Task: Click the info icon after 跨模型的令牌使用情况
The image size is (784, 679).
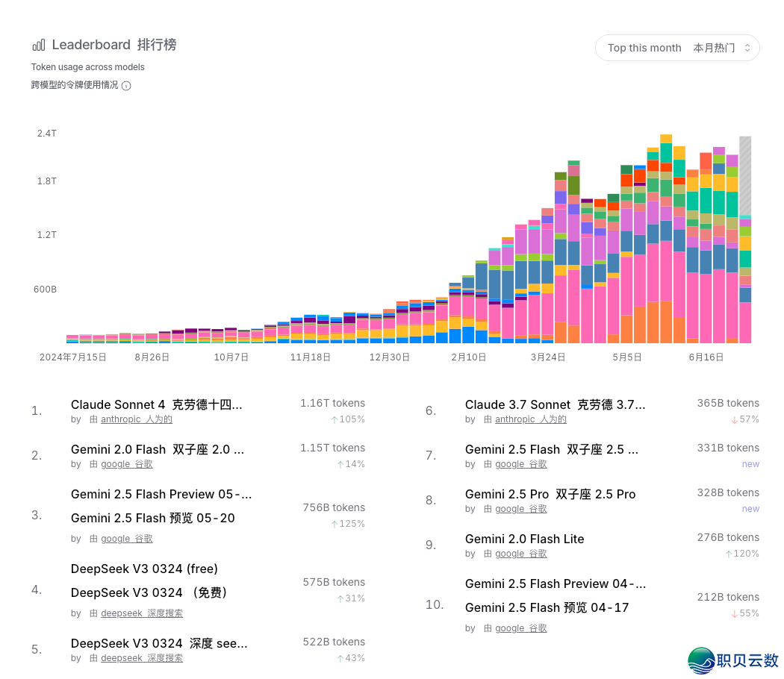Action: pyautogui.click(x=126, y=86)
